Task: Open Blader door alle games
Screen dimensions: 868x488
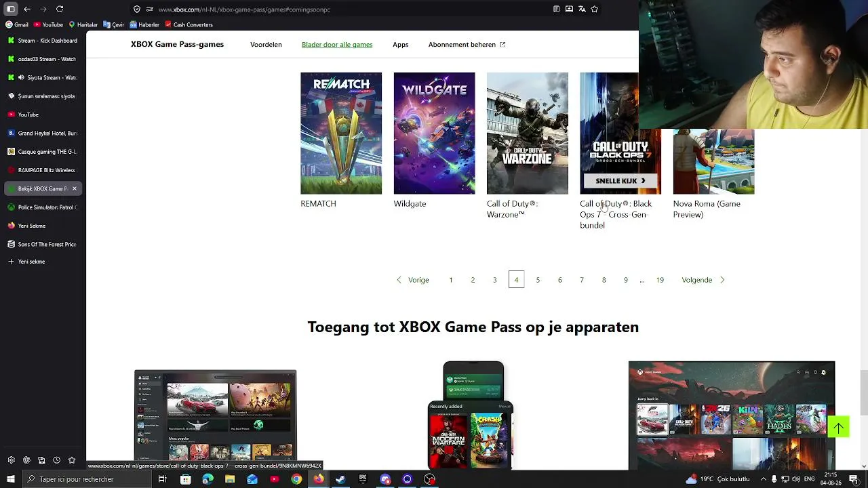Action: pyautogui.click(x=337, y=45)
